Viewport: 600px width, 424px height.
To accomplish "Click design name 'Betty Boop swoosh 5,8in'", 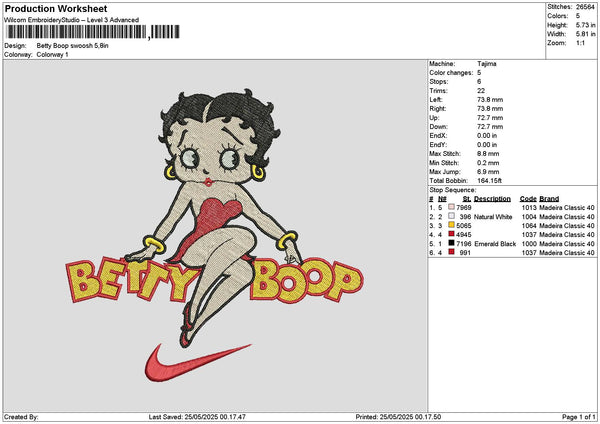I will pyautogui.click(x=72, y=46).
